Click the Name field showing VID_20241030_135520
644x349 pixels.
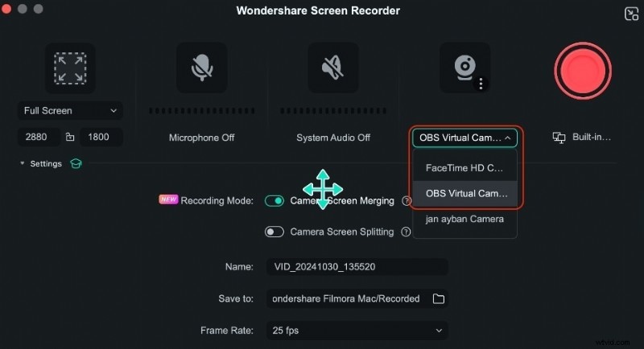pos(357,267)
